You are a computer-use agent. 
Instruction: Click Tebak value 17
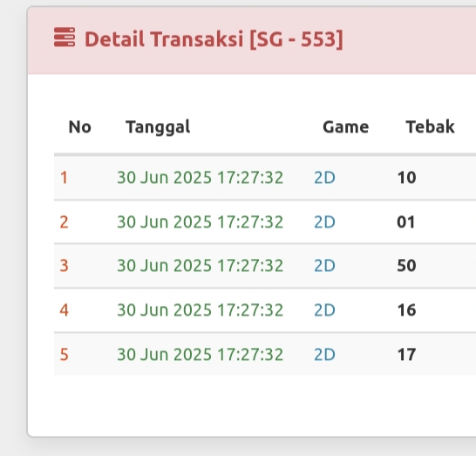coord(406,354)
